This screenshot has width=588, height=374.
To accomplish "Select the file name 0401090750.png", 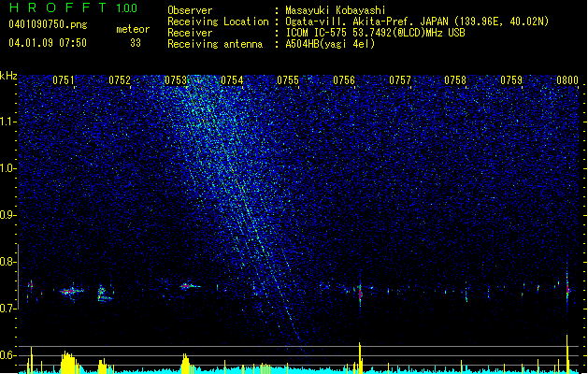I will [48, 24].
